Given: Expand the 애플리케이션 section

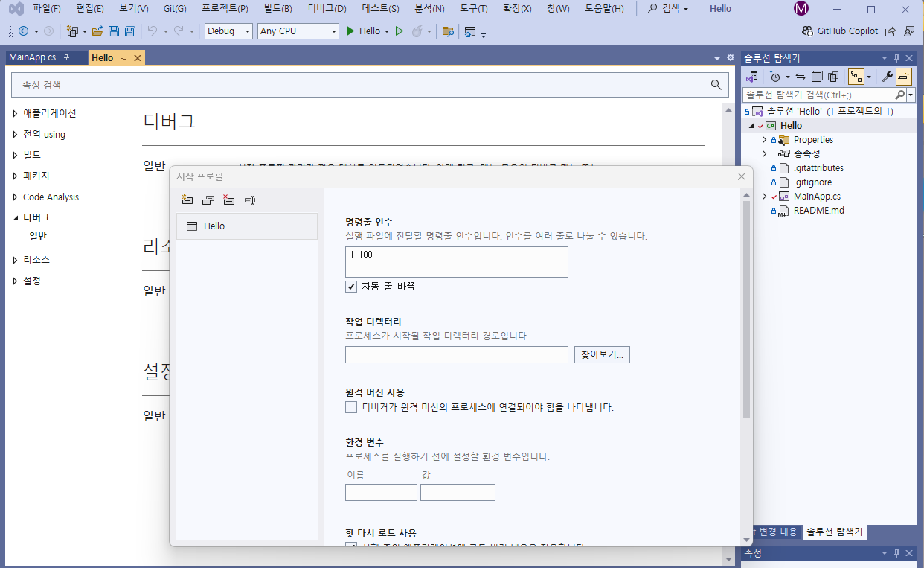Looking at the screenshot, I should 16,114.
